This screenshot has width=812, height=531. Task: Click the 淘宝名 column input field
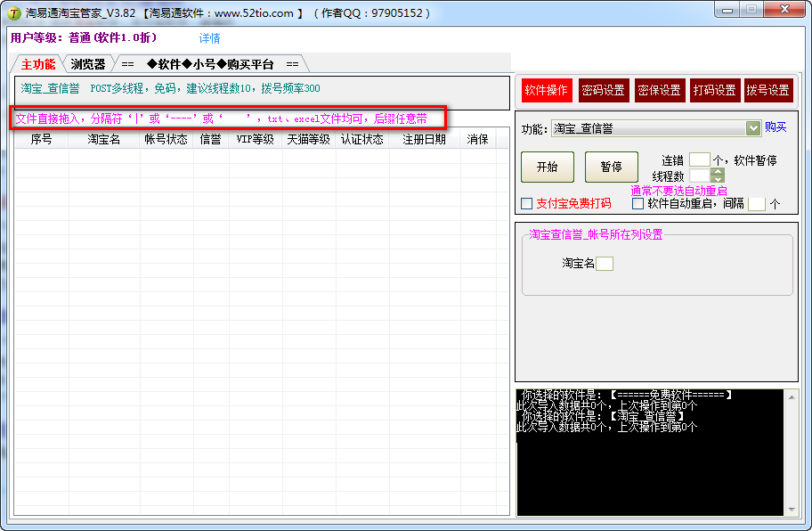coord(605,263)
